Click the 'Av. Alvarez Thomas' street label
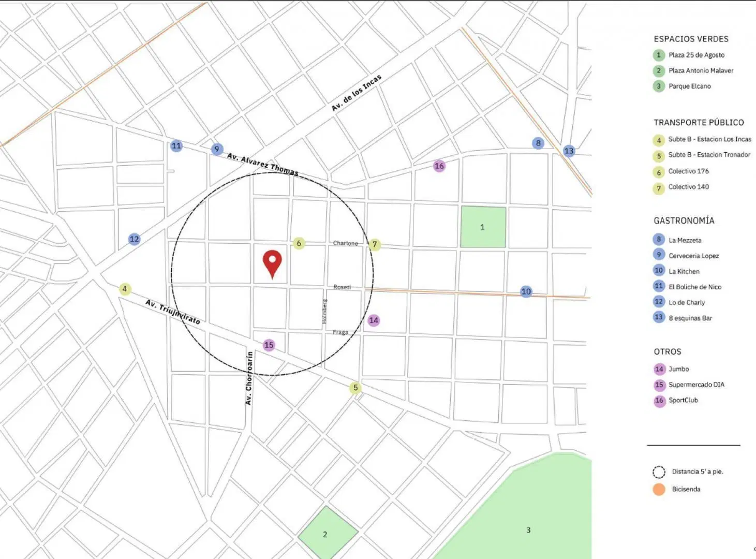756x559 pixels. (x=263, y=164)
